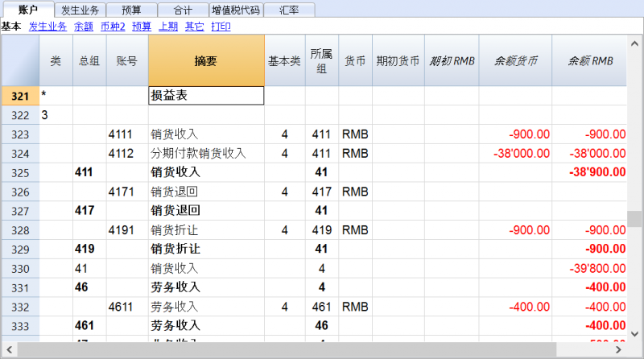Screen dimensions: 644x359
Task: Open the 余额 view link
Action: (x=84, y=27)
